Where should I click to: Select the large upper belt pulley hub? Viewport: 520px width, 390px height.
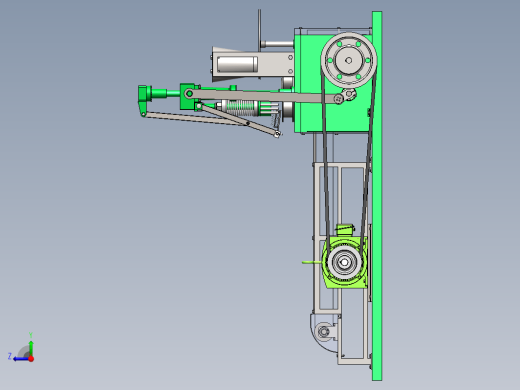pos(349,60)
